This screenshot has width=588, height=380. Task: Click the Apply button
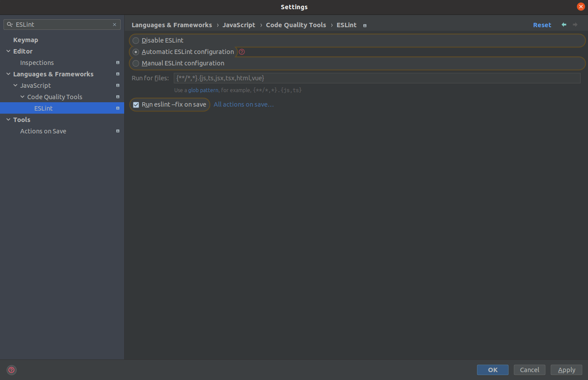[566, 370]
